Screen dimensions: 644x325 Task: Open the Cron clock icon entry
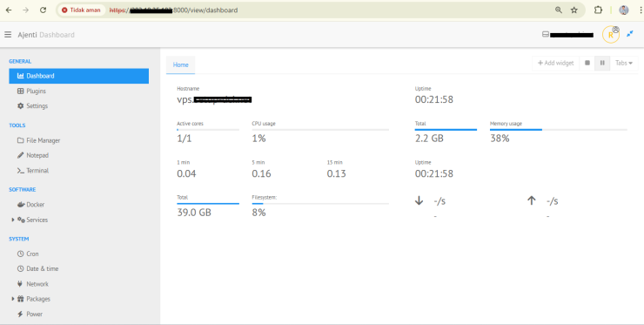28,254
